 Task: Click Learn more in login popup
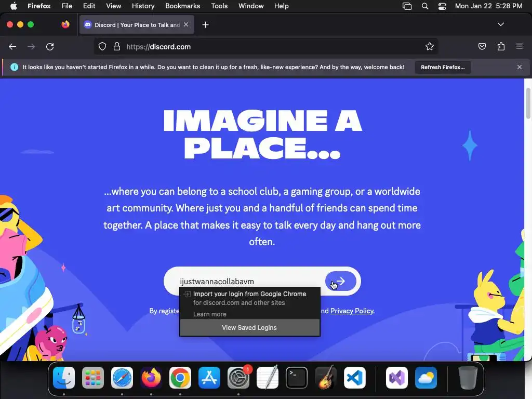click(210, 314)
